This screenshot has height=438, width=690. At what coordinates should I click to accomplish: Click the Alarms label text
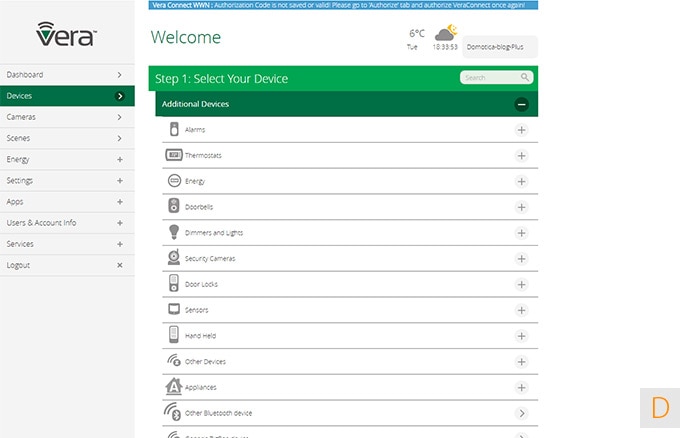click(x=195, y=130)
